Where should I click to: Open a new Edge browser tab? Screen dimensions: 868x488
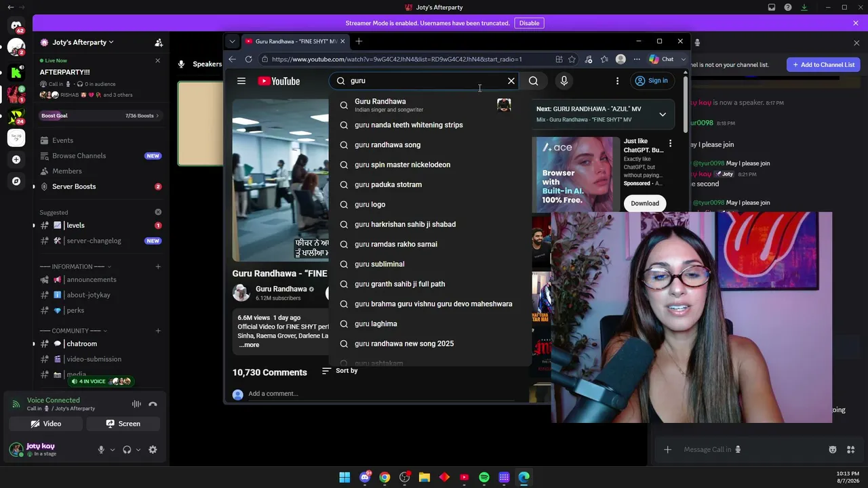359,41
